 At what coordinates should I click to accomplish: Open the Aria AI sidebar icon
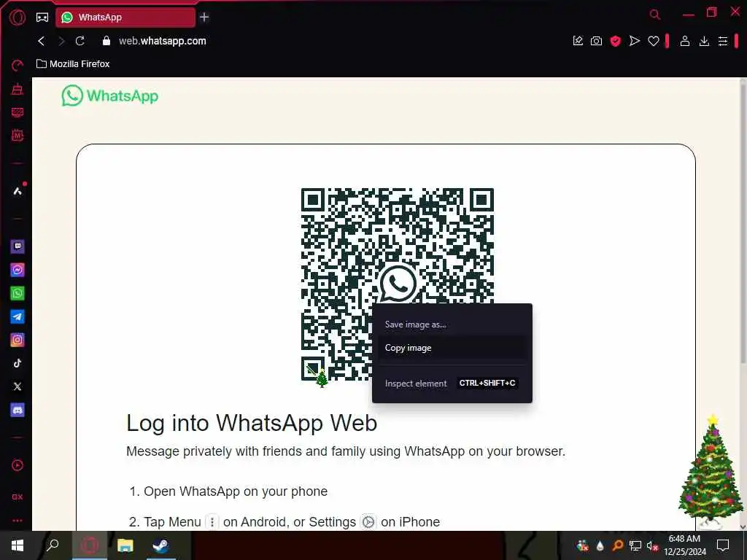pos(18,192)
